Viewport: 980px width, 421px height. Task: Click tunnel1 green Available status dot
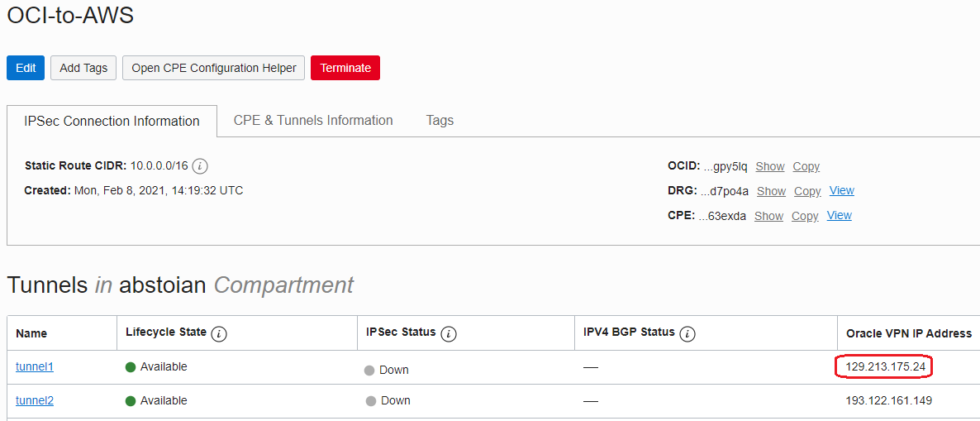pos(131,367)
